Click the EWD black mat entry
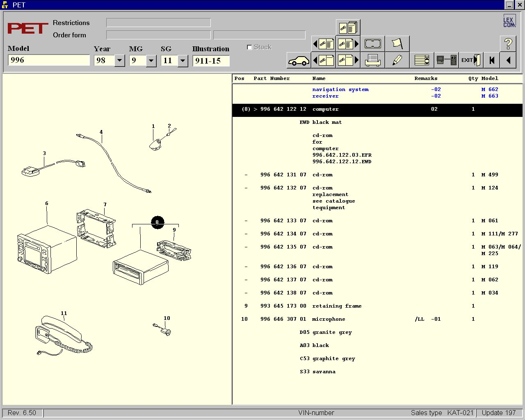This screenshot has width=525, height=420. [320, 122]
